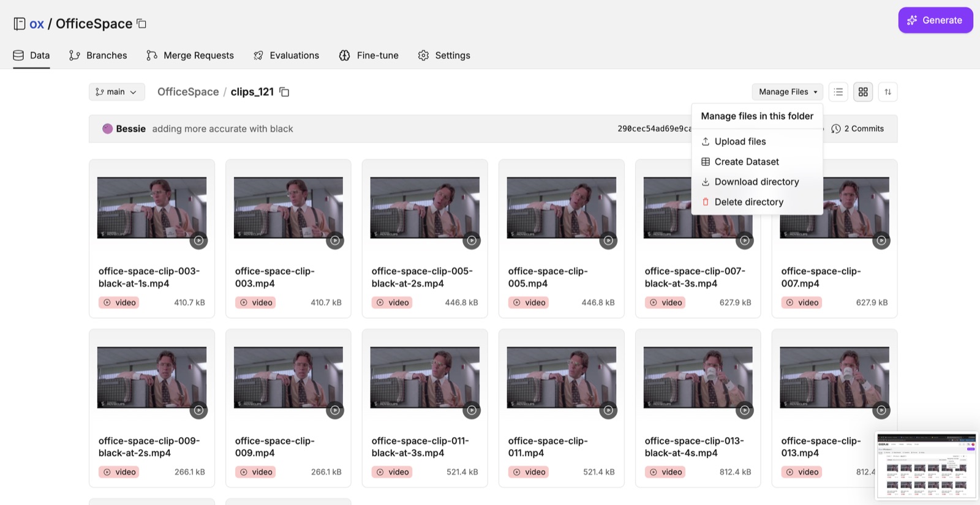The image size is (980, 505).
Task: Play the office-space-clip-009.mp4 video icon
Action: point(335,410)
